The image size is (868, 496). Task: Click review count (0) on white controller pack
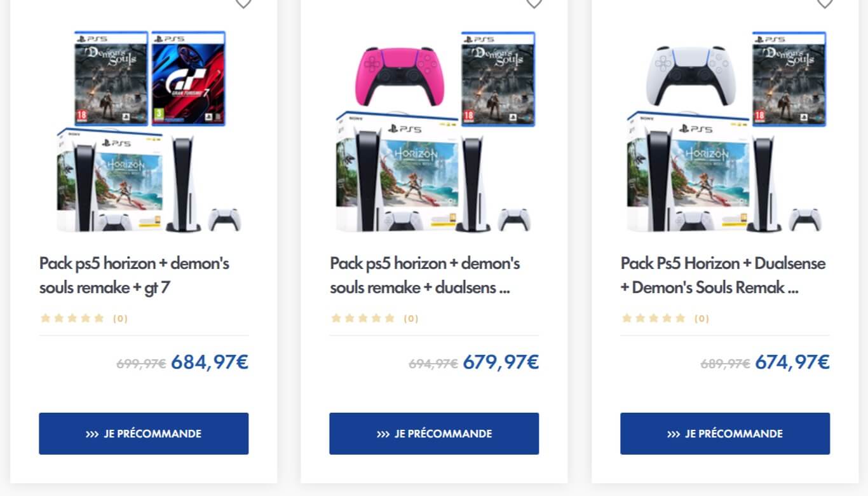[x=702, y=319]
